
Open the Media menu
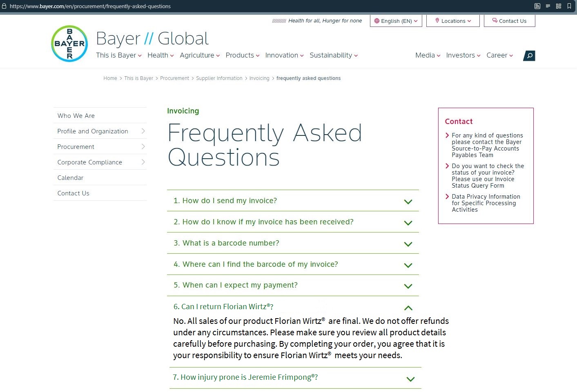tap(428, 55)
